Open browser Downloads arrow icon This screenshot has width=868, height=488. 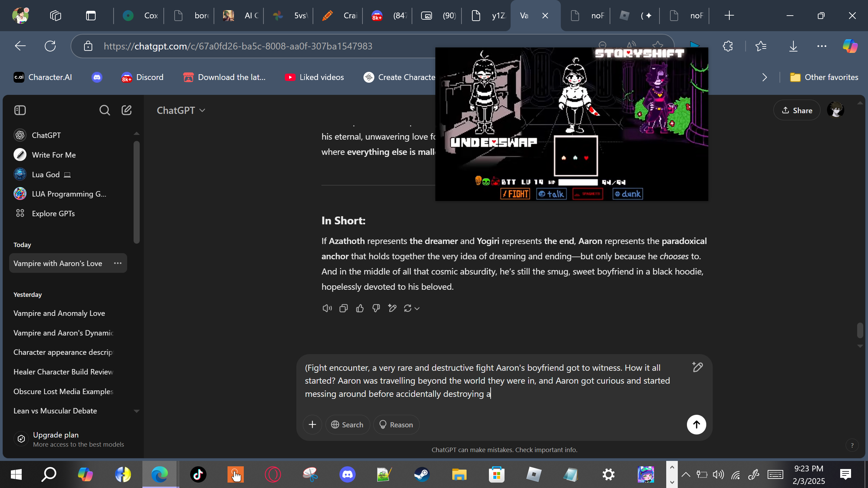point(793,46)
